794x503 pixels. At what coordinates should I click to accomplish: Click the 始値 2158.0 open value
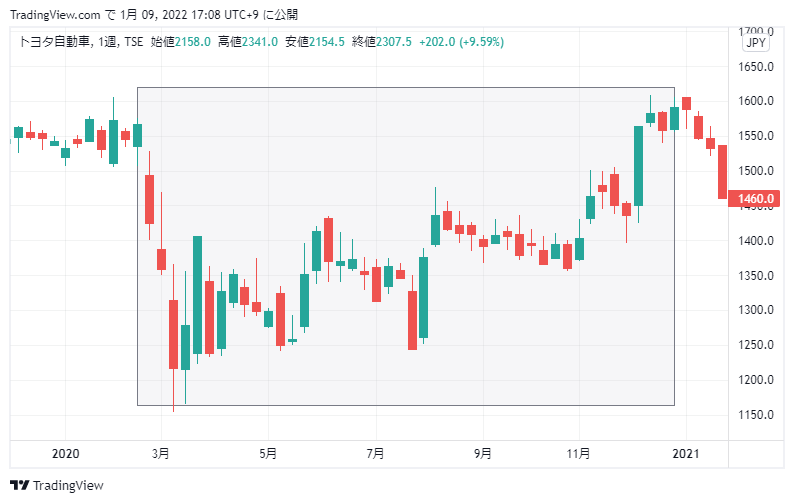(x=180, y=42)
